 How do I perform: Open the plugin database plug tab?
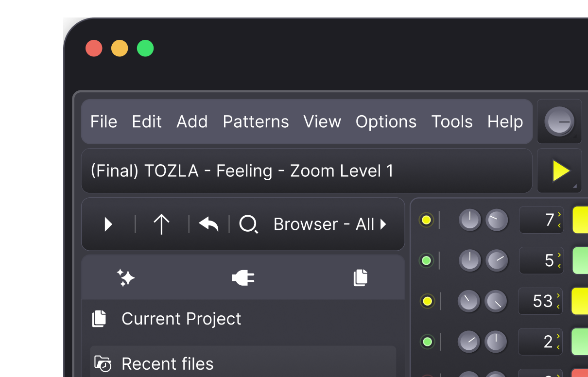pos(243,278)
